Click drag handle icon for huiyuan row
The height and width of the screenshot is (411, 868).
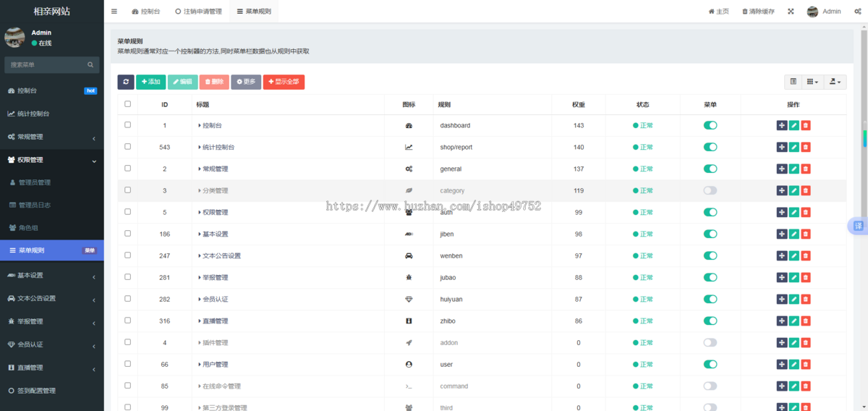pyautogui.click(x=781, y=299)
